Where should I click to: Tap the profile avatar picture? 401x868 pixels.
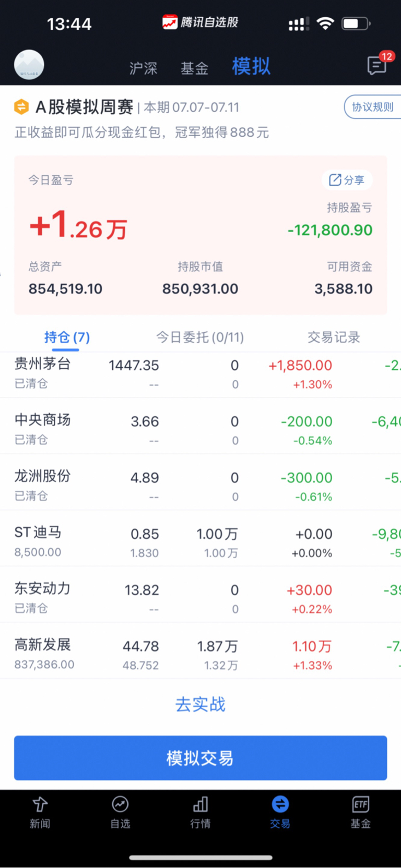coord(29,65)
